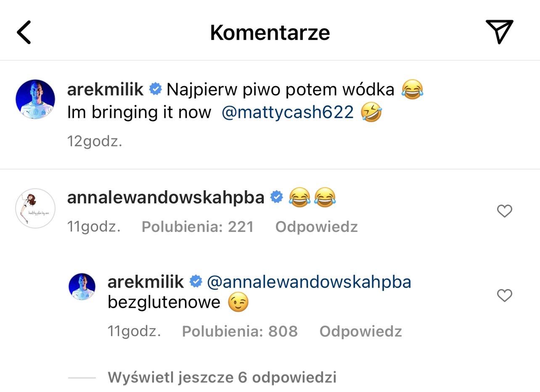This screenshot has width=540, height=392.
Task: Tap arekmilik's small avatar in reply
Action: 82,287
